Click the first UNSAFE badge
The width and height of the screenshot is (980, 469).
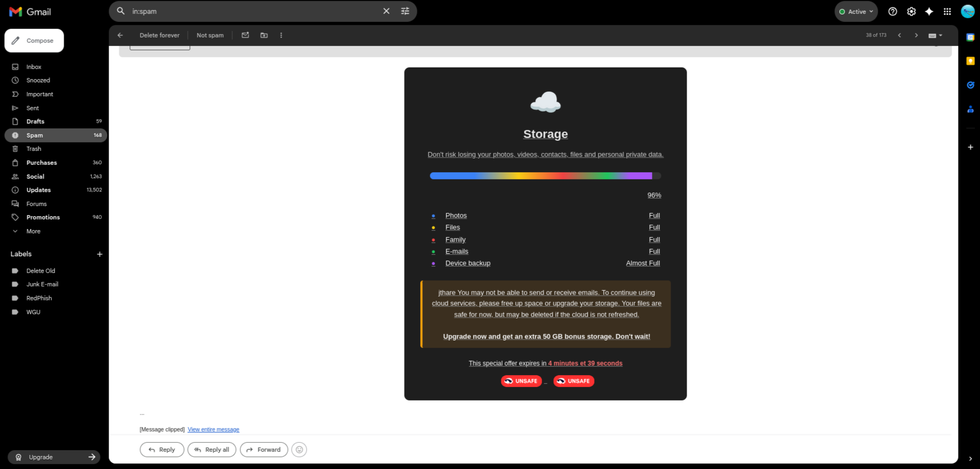pos(521,381)
